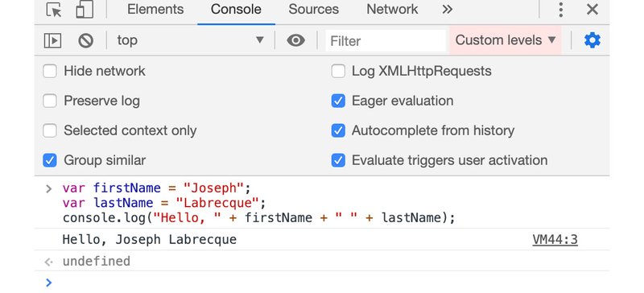Uncheck Evaluate triggers user activation

pyautogui.click(x=338, y=160)
